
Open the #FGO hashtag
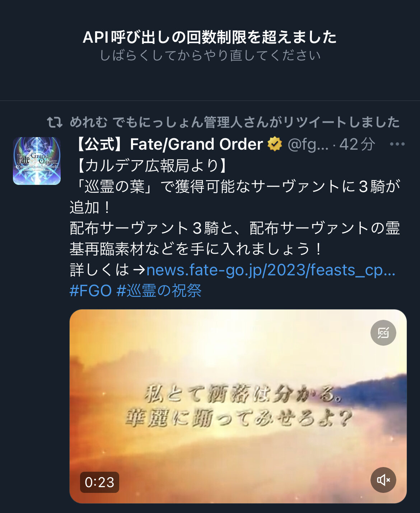click(90, 290)
